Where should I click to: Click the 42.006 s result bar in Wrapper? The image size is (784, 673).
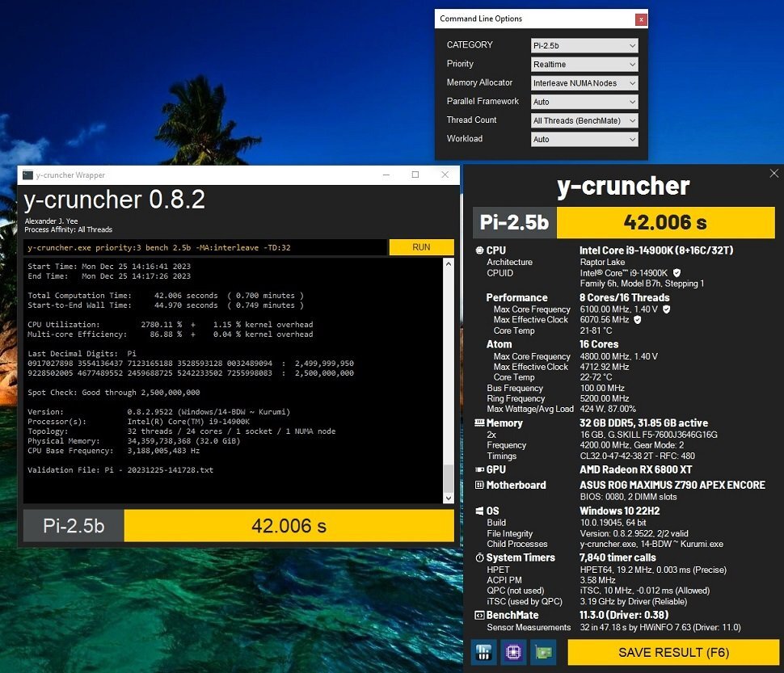coord(289,526)
